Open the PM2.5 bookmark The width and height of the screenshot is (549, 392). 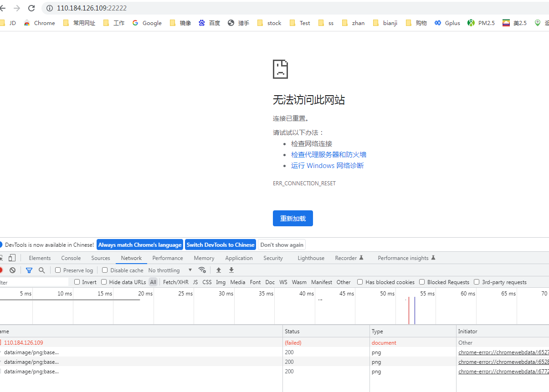coord(481,23)
